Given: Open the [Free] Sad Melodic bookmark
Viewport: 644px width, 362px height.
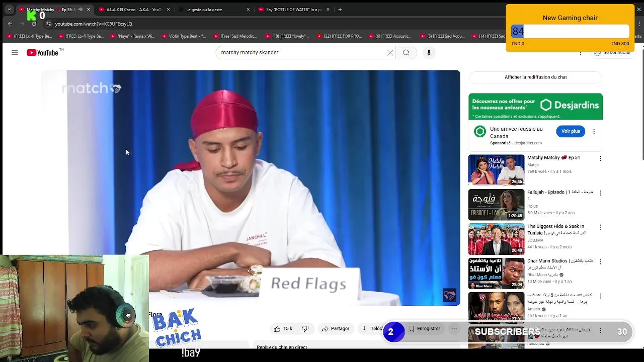Looking at the screenshot, I should pos(235,36).
